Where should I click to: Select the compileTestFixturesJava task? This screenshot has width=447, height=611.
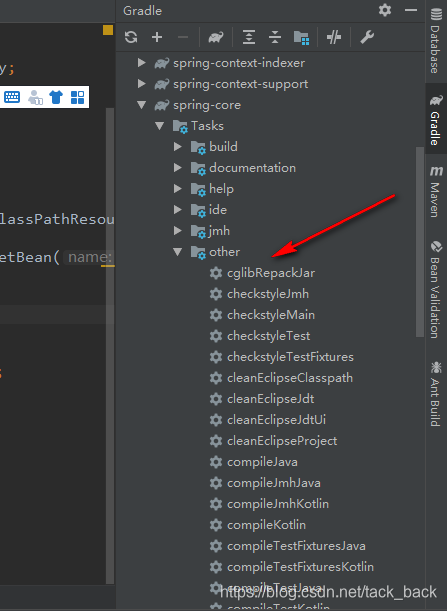[x=296, y=546]
